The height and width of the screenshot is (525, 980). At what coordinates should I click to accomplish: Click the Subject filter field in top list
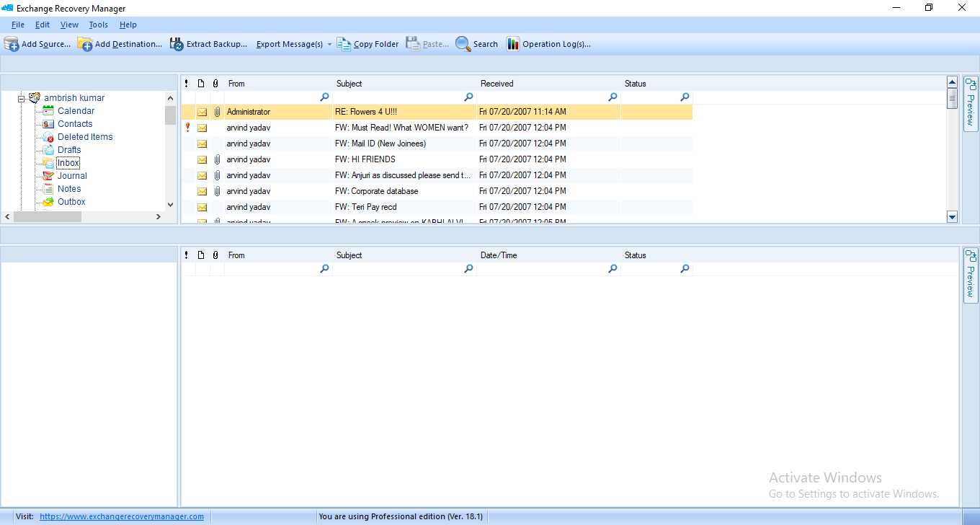point(404,97)
